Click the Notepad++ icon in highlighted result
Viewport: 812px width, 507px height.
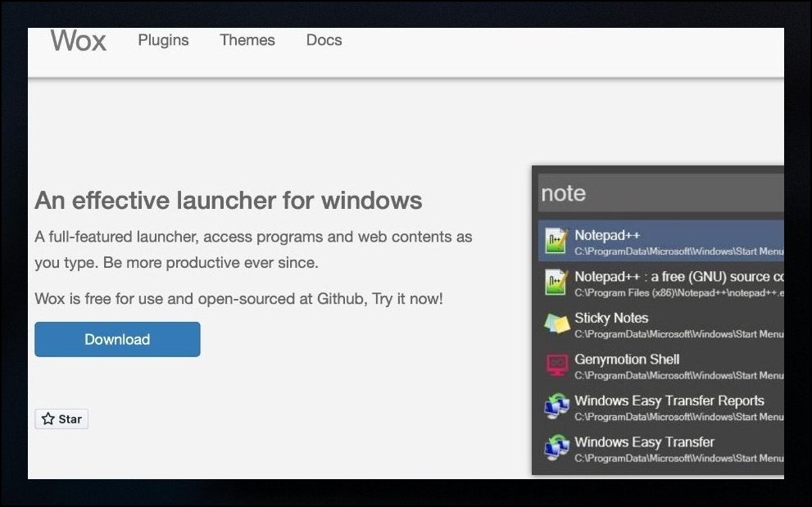[x=556, y=241]
